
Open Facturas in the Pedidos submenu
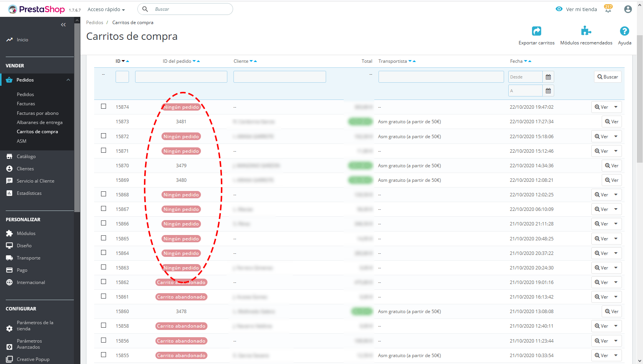click(26, 104)
